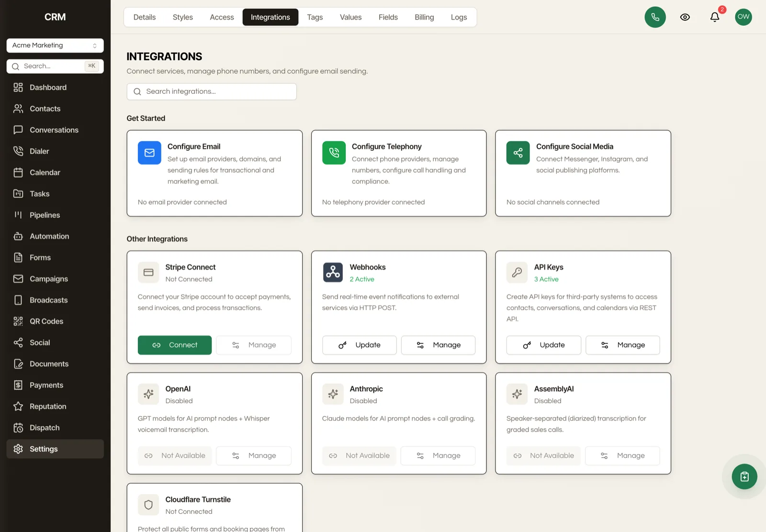The image size is (766, 532).
Task: Switch to the Access tab
Action: 222,17
